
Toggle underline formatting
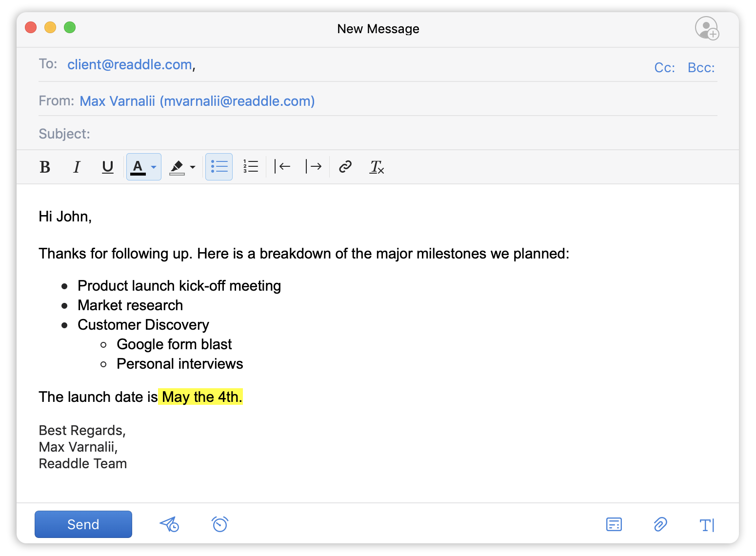107,167
